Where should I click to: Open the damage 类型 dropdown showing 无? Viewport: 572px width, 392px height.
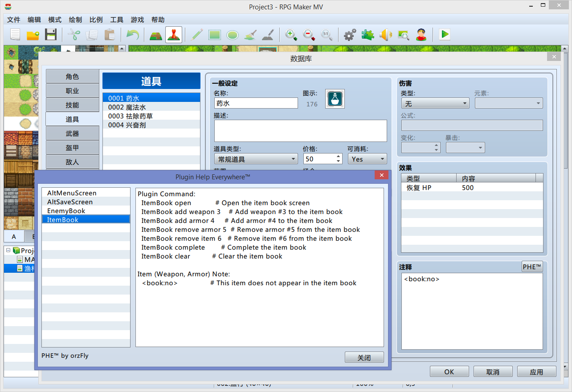[435, 103]
